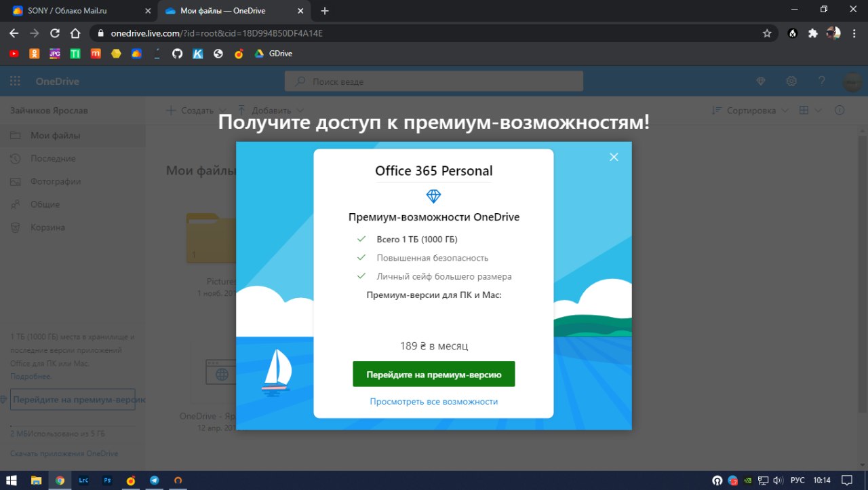Open Windows notification center
The height and width of the screenshot is (490, 868).
(x=846, y=480)
